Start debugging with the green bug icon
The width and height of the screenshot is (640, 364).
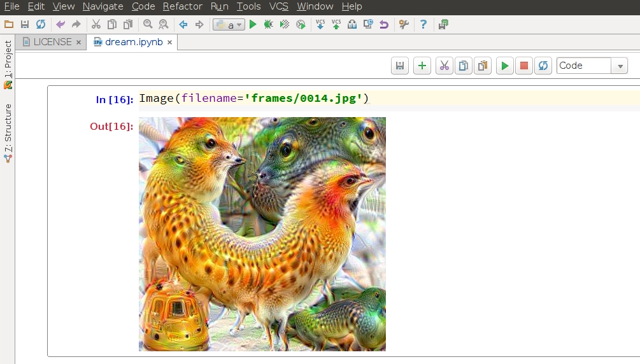tap(269, 24)
